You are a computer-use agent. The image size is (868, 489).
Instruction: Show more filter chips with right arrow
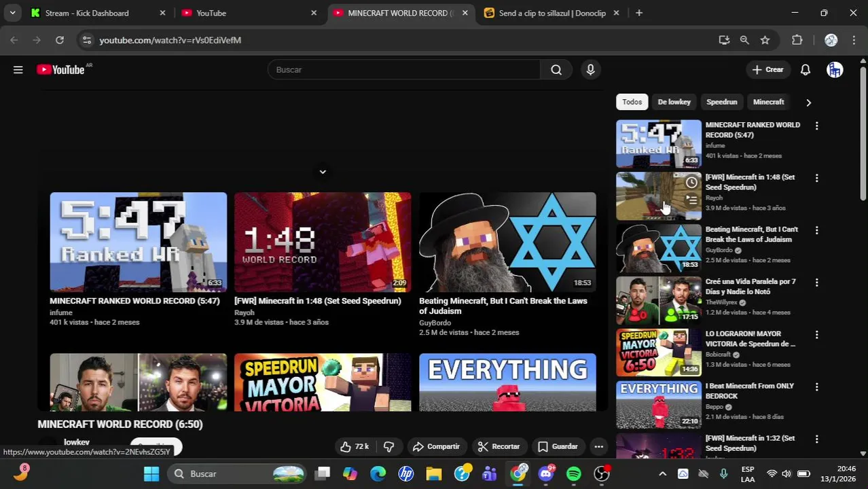tap(808, 103)
